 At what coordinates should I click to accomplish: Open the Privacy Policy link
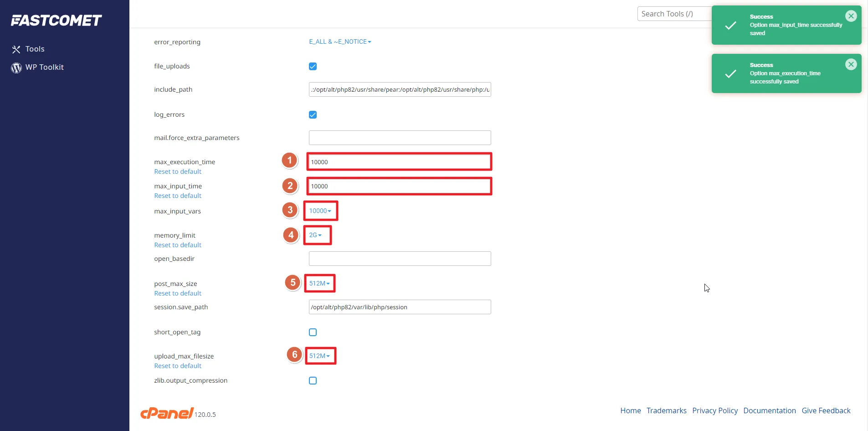point(715,410)
